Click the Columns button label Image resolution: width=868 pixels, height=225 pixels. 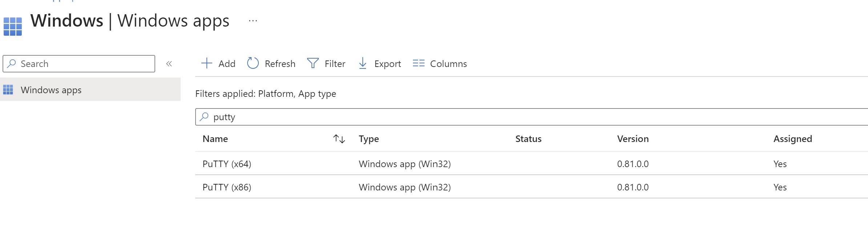pos(448,64)
